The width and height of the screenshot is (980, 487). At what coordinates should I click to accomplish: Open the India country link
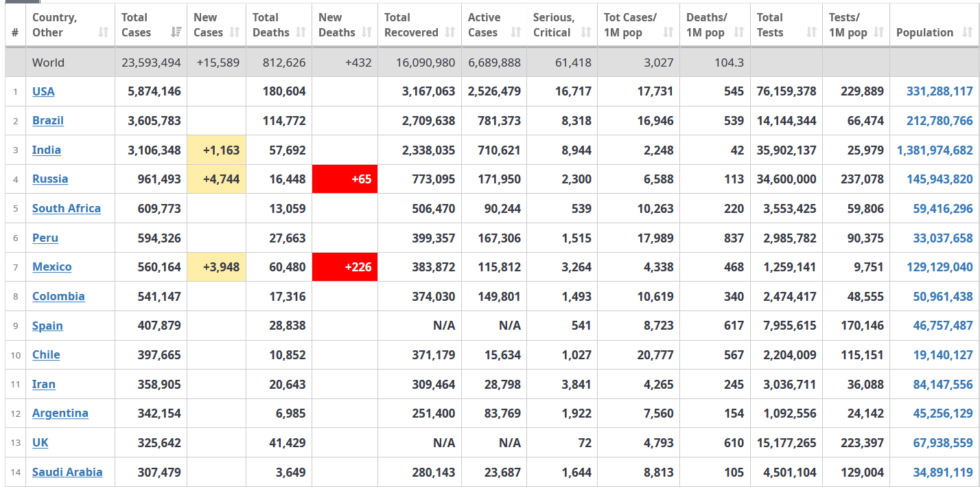tap(47, 150)
